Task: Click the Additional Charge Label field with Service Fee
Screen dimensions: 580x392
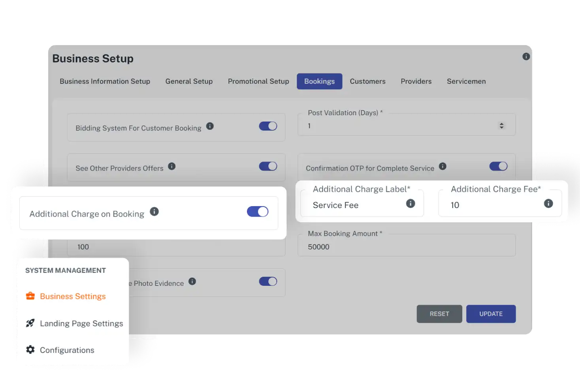Action: (x=362, y=203)
